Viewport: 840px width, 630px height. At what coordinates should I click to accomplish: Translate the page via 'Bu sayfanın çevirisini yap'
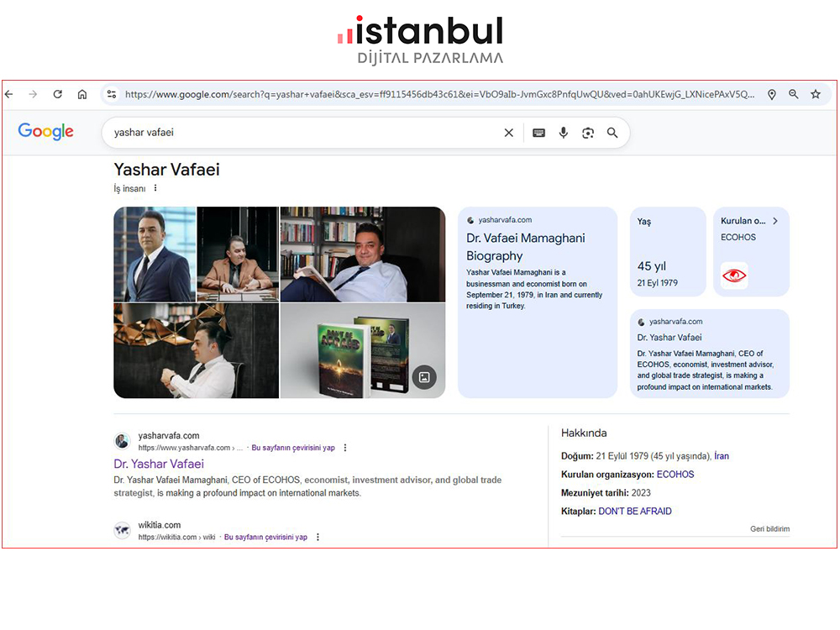[x=293, y=448]
